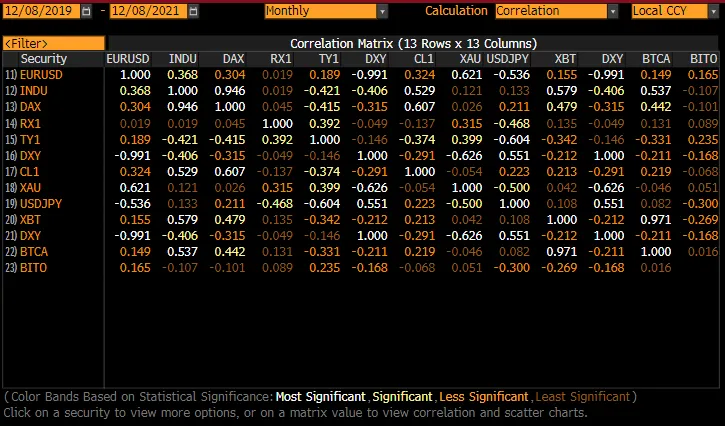Click the Filter input box
The image size is (725, 426).
[53, 44]
